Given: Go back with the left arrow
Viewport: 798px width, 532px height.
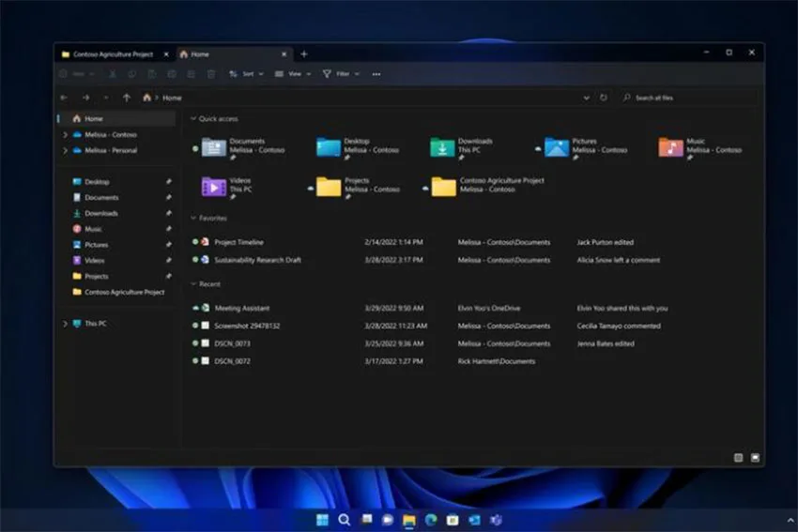Looking at the screenshot, I should [x=64, y=98].
